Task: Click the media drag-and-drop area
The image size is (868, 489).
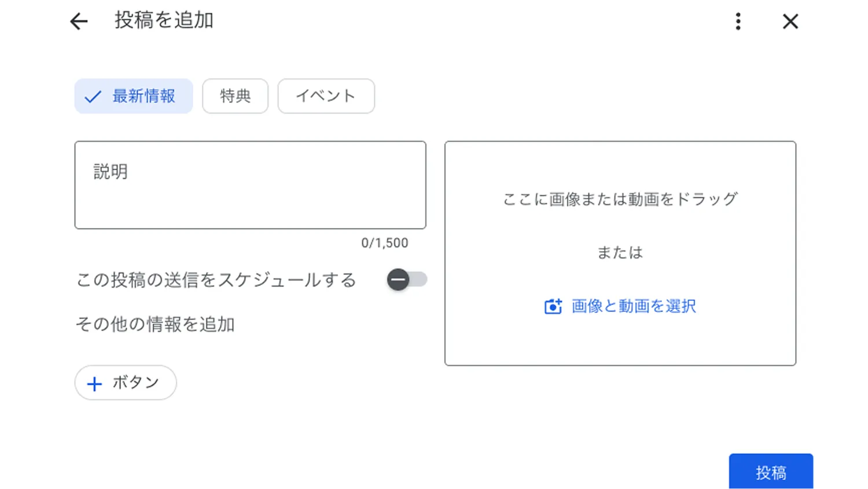Action: pyautogui.click(x=620, y=253)
